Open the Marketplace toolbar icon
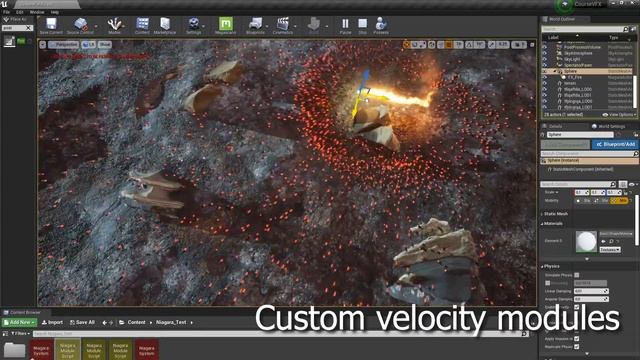The width and height of the screenshot is (640, 360). pos(165,26)
